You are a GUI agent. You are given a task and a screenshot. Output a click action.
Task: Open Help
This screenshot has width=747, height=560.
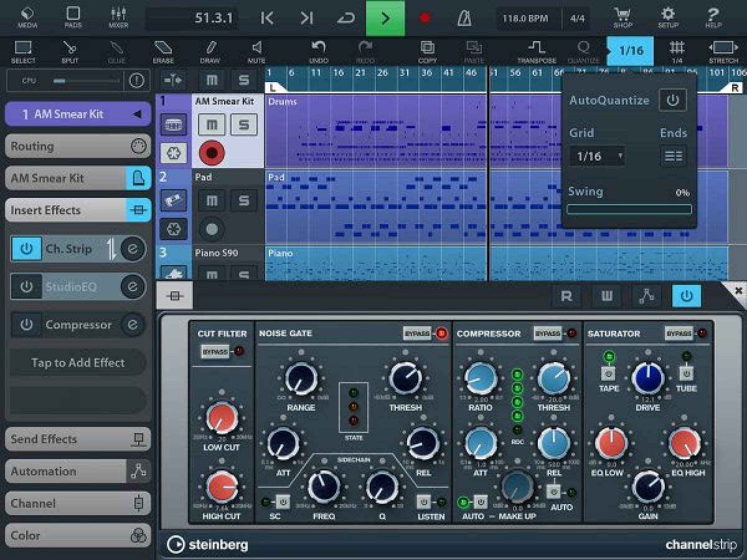pos(713,17)
